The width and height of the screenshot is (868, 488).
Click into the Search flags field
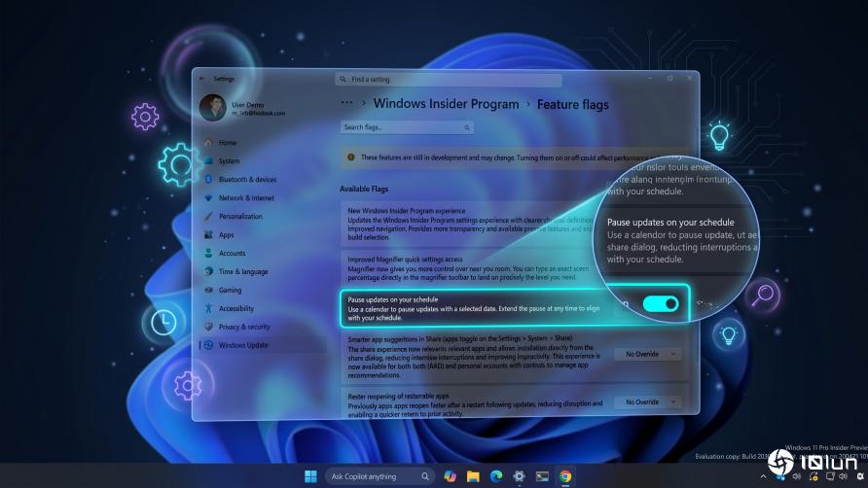[x=407, y=127]
